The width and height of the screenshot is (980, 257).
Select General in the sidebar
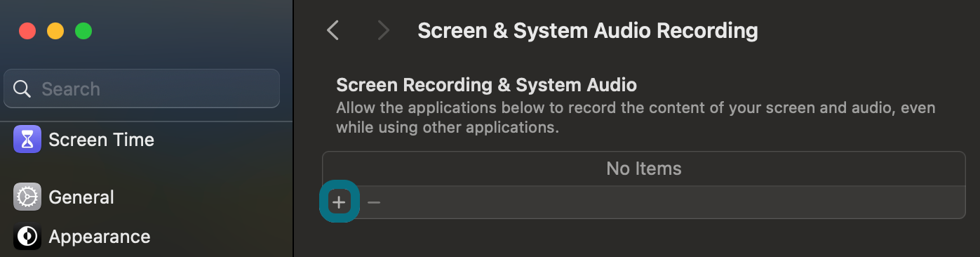81,197
